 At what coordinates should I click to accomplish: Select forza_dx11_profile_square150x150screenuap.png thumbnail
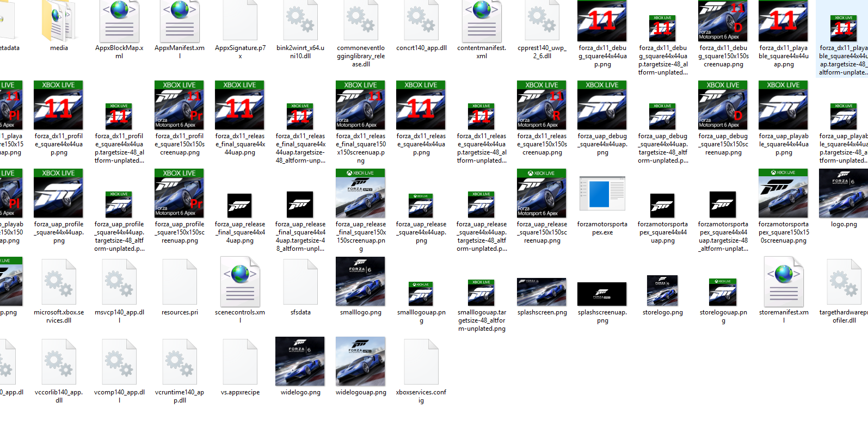click(180, 106)
